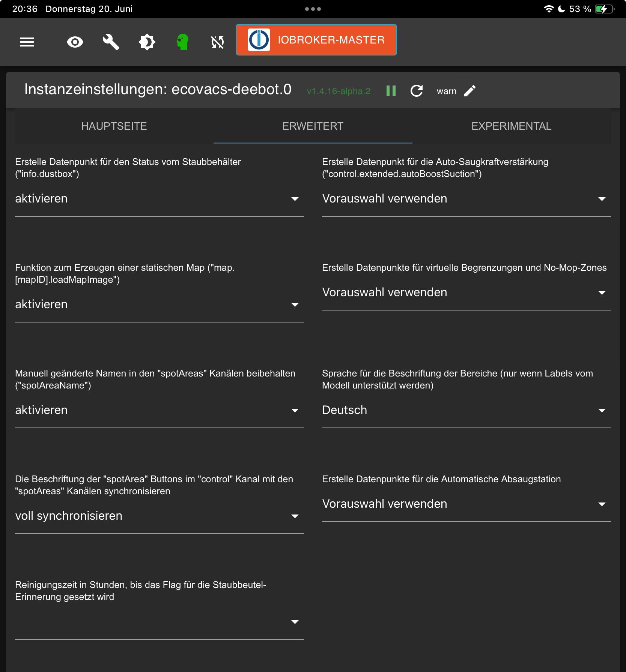The width and height of the screenshot is (626, 672).
Task: Restart the instance via reload icon
Action: click(417, 91)
